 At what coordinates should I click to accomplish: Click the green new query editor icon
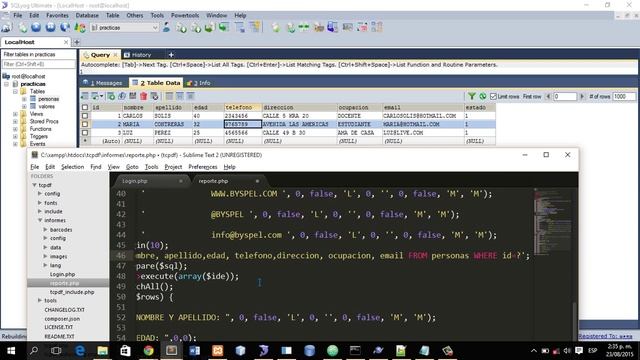pos(23,27)
